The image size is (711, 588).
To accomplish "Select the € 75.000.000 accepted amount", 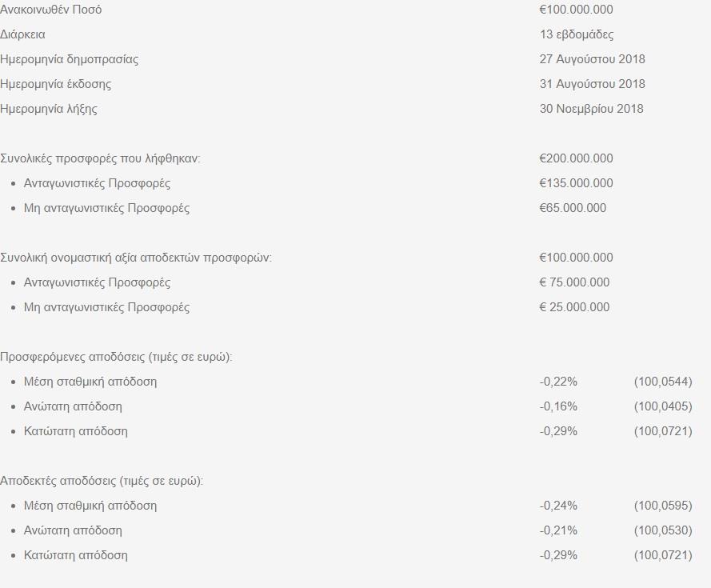I will tap(574, 282).
